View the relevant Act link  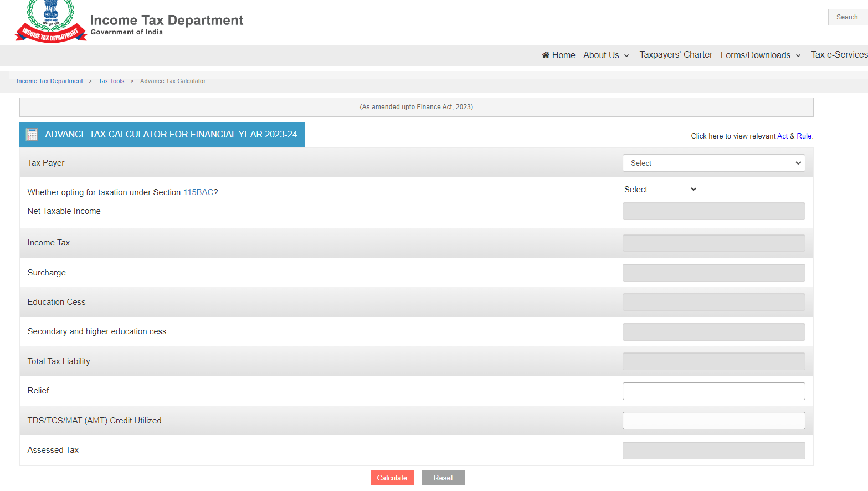(782, 136)
